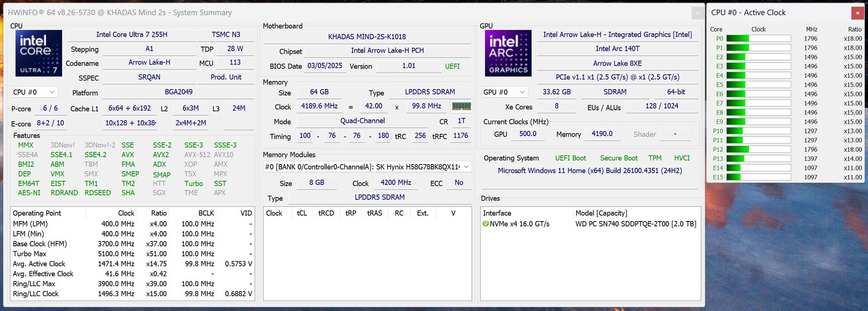Click the 33.62 GB GPU memory value
This screenshot has width=868, height=311.
[x=557, y=92]
